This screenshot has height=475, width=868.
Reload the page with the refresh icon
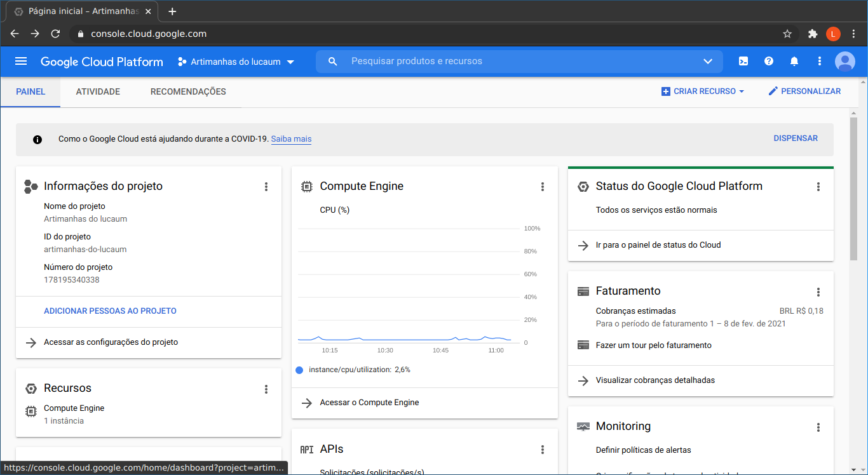(55, 34)
